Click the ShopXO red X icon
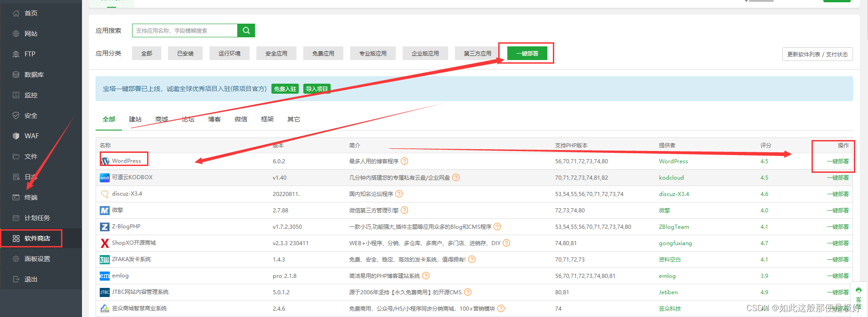The height and width of the screenshot is (317, 868). 105,243
